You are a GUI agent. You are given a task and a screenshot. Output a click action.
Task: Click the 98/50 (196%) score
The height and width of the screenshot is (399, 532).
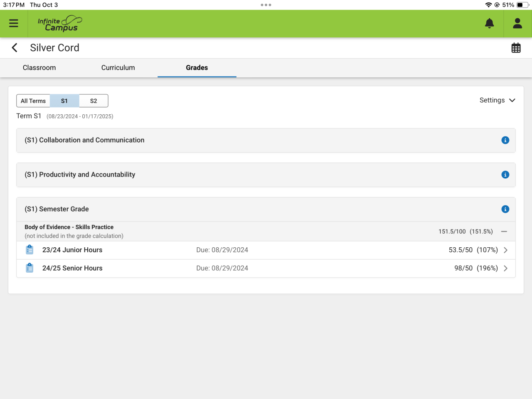click(476, 268)
